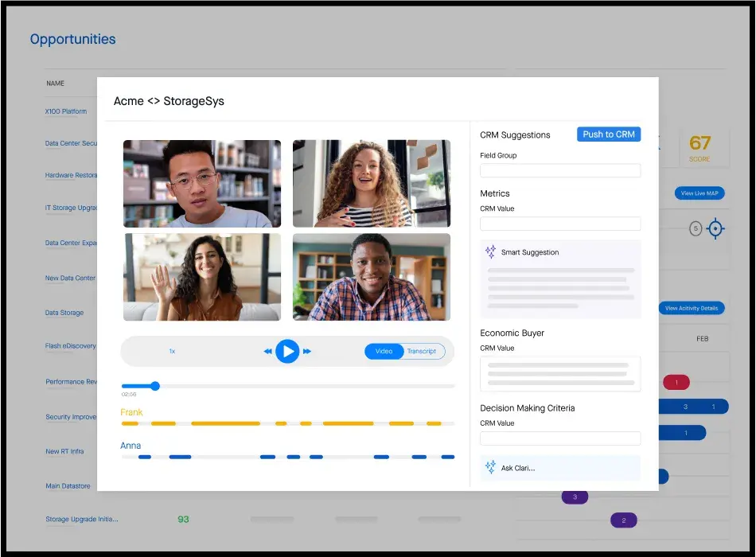Click the Smart Suggestion sparkle icon
Image resolution: width=756 pixels, height=557 pixels.
pyautogui.click(x=490, y=252)
